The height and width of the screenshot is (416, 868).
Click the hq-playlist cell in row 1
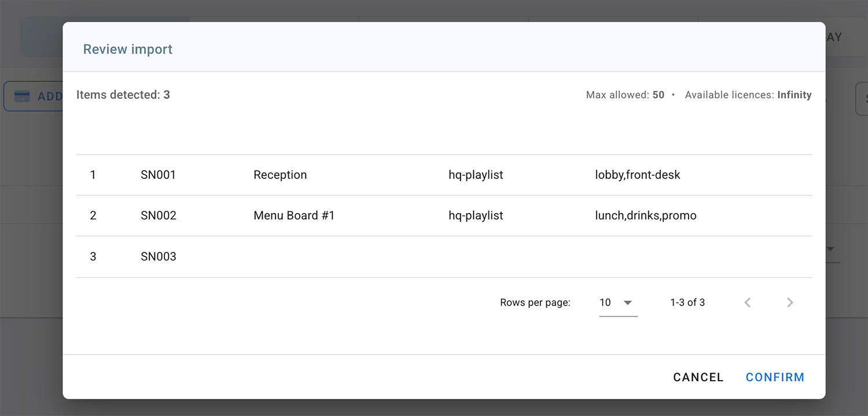click(x=476, y=175)
